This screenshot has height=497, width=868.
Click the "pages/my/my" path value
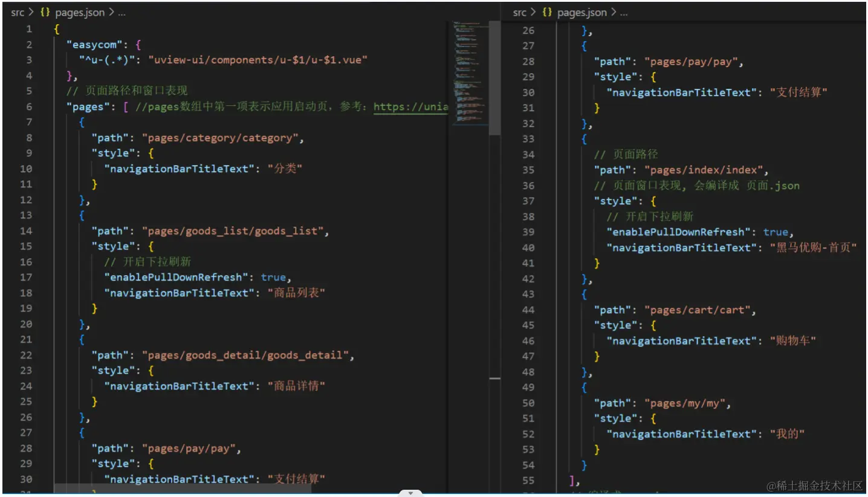(685, 403)
